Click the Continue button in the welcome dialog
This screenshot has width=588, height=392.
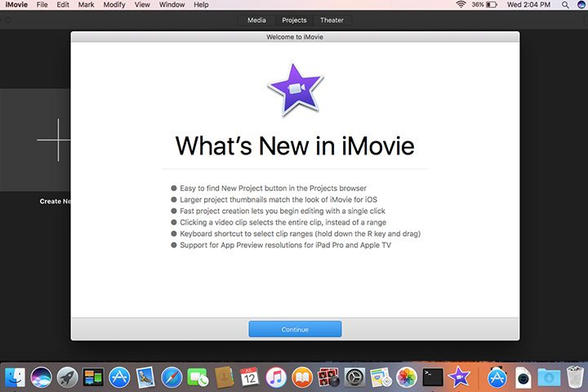pos(295,329)
